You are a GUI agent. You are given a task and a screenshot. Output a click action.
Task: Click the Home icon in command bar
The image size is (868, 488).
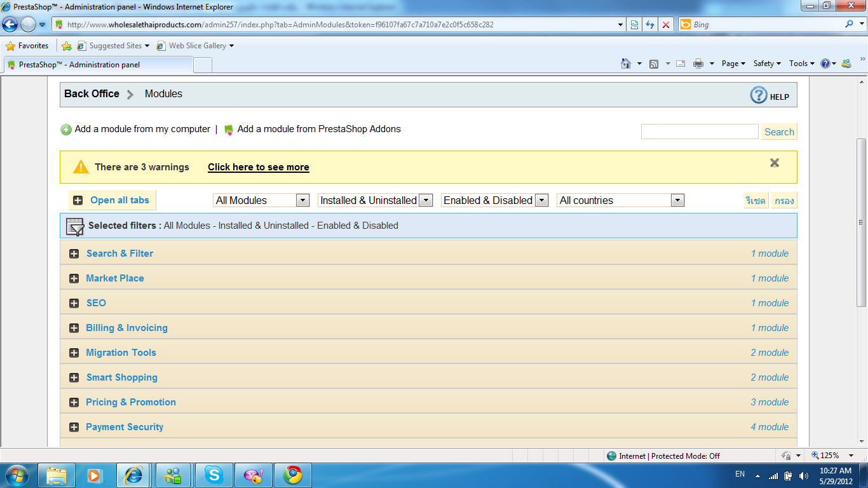[x=626, y=64]
